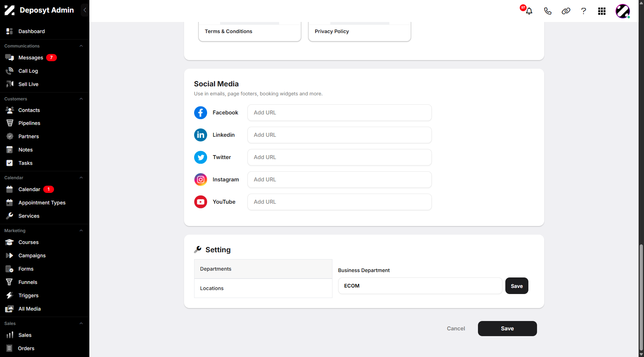Click the Campaigns icon in sidebar

click(x=10, y=256)
